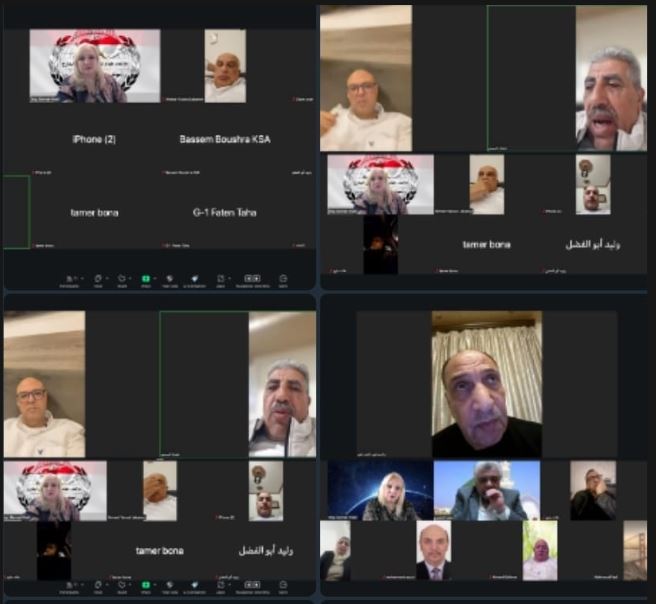Image resolution: width=656 pixels, height=604 pixels.
Task: Open Breakout rooms in the bottom-left window toolbar
Action: [x=252, y=585]
